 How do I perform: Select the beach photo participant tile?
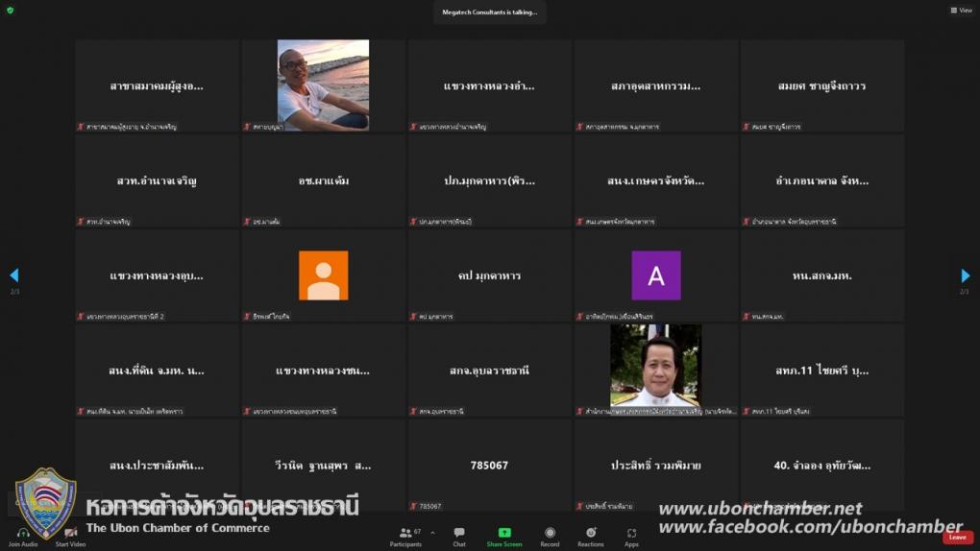323,85
